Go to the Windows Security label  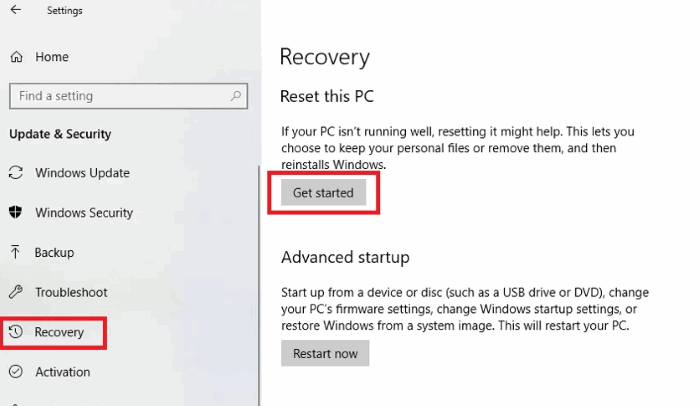[84, 213]
